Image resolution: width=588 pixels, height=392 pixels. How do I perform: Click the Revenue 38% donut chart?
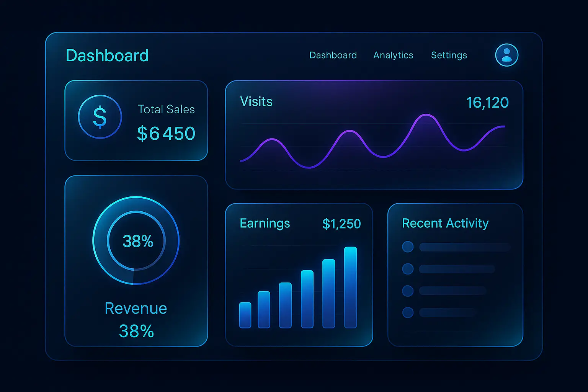point(136,240)
